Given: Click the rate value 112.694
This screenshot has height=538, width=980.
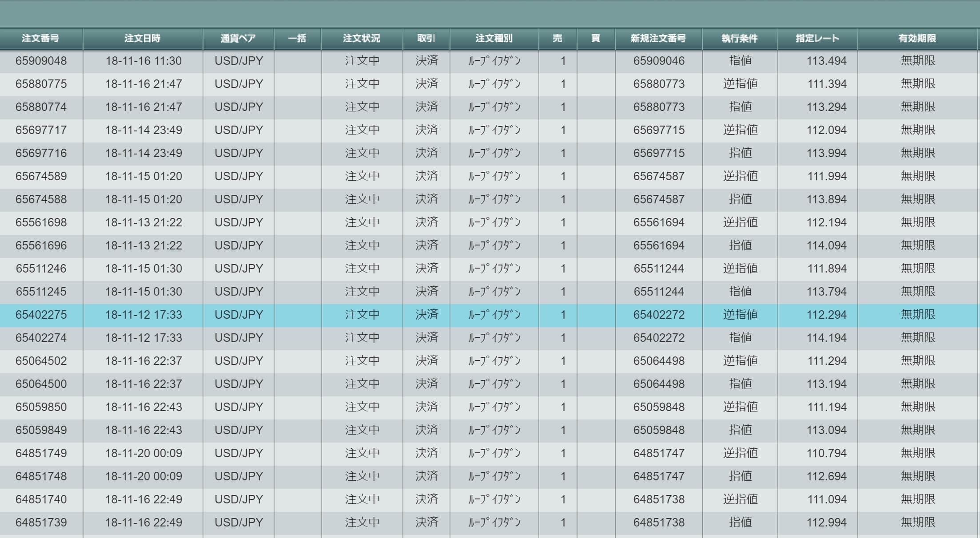Looking at the screenshot, I should (x=827, y=476).
